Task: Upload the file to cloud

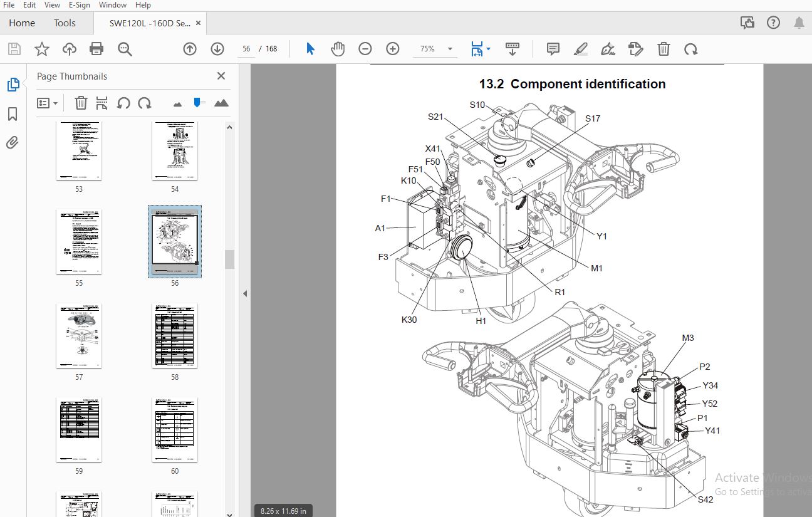Action: tap(69, 49)
